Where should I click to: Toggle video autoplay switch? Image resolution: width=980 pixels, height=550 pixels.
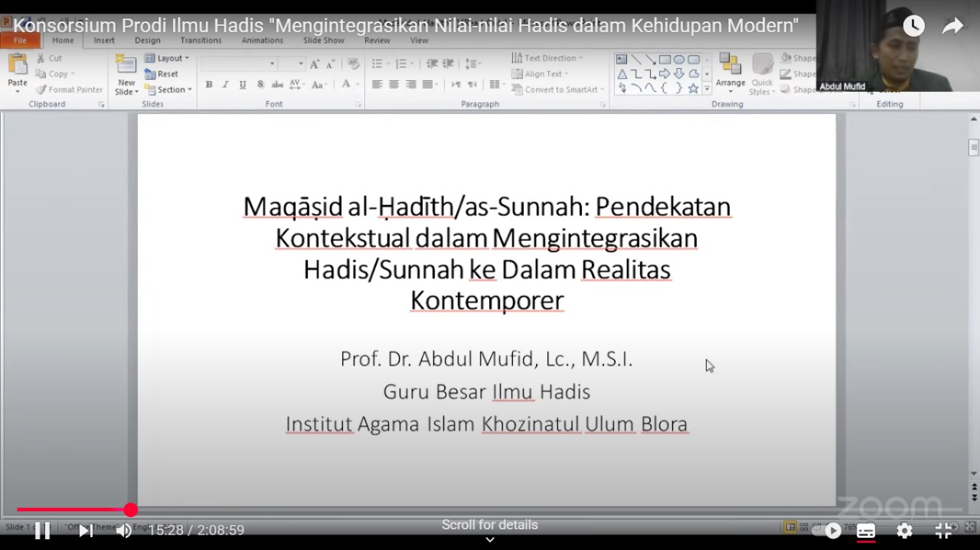click(x=825, y=530)
